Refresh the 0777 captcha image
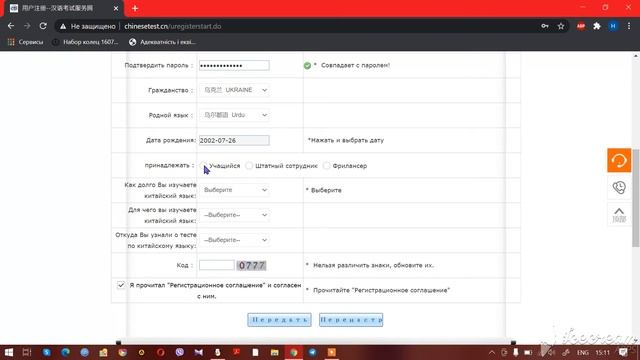 [x=251, y=266]
